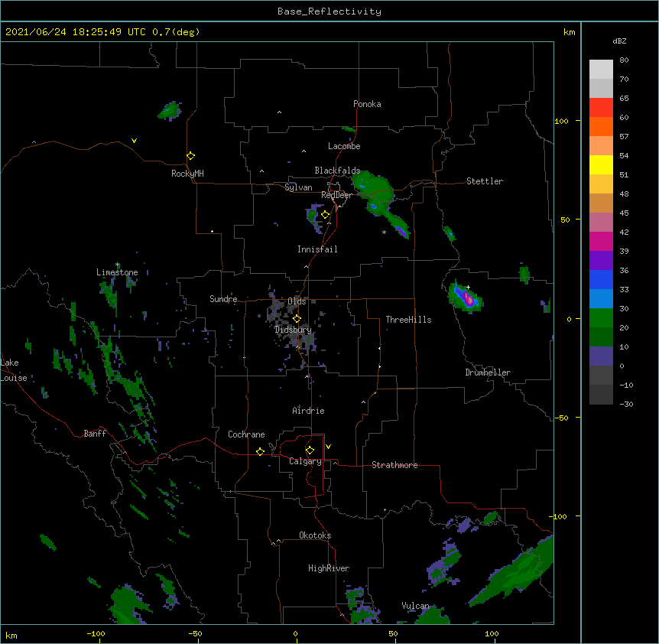The image size is (659, 644).
Task: Click the yellow diamond marker below Olds
Action: point(297,318)
